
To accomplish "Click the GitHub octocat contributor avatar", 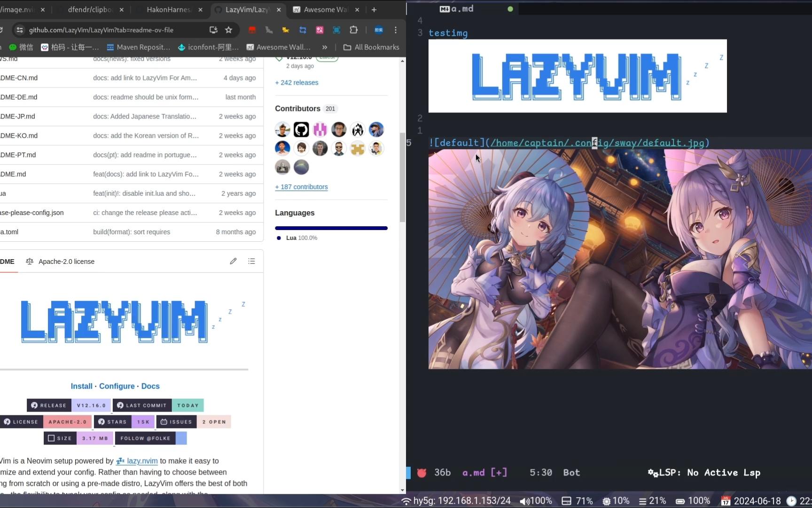I will [x=301, y=129].
